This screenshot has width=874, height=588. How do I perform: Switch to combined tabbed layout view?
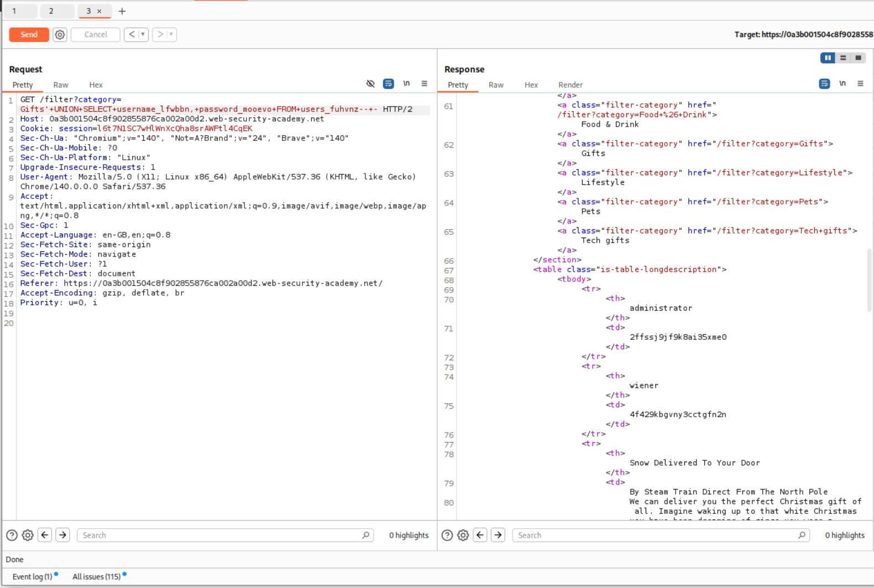point(858,57)
